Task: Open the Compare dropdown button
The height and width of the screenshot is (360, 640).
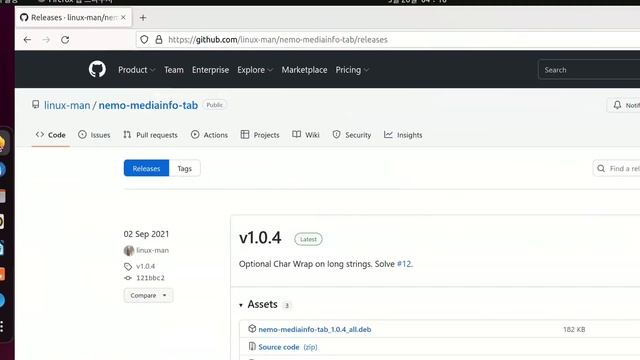Action: (148, 295)
